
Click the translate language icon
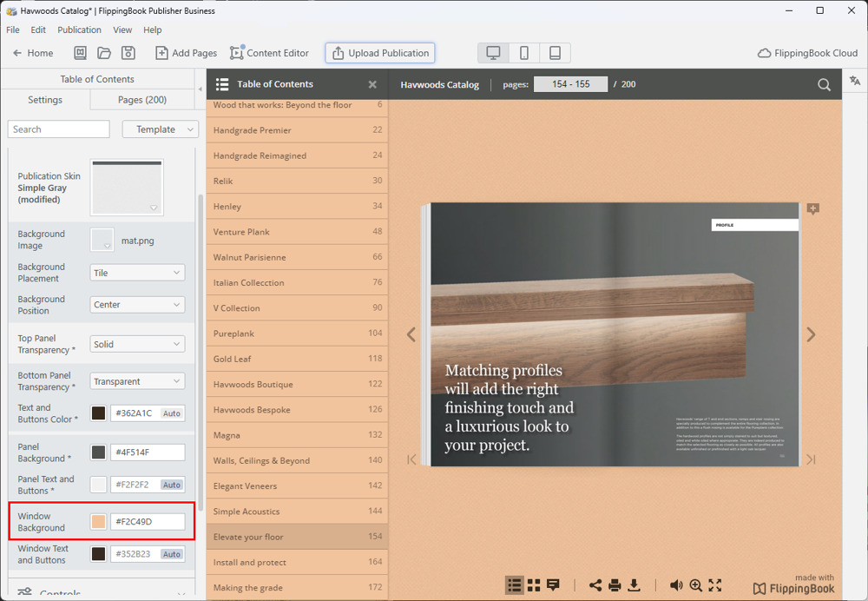click(x=855, y=81)
